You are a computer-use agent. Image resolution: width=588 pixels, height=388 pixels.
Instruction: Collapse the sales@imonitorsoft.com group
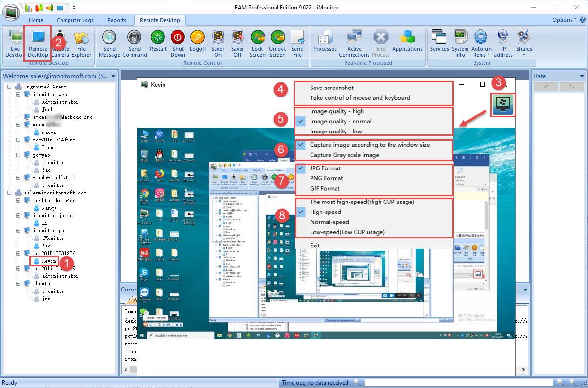pos(10,193)
